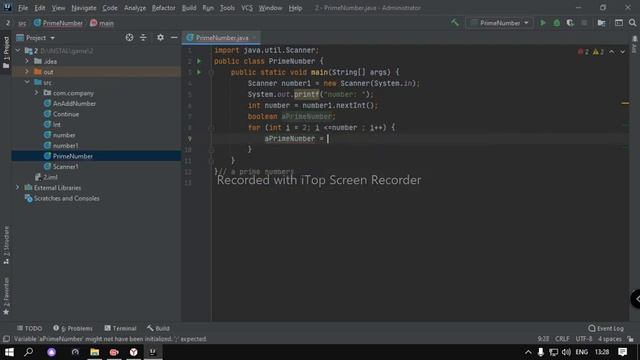Screen dimensions: 640x360
Task: Open the Search Everywhere magnifier
Action: coord(632,23)
